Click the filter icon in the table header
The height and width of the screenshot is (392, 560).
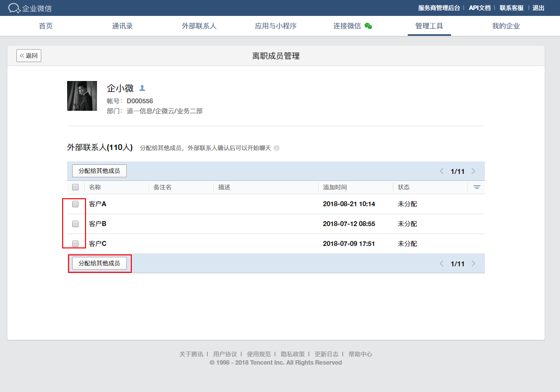tap(476, 187)
